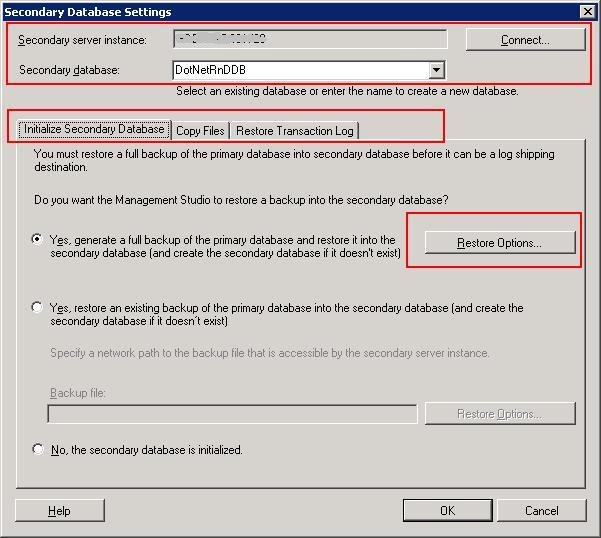Expand the Secondary database dropdown arrow
The width and height of the screenshot is (601, 538).
coord(436,70)
